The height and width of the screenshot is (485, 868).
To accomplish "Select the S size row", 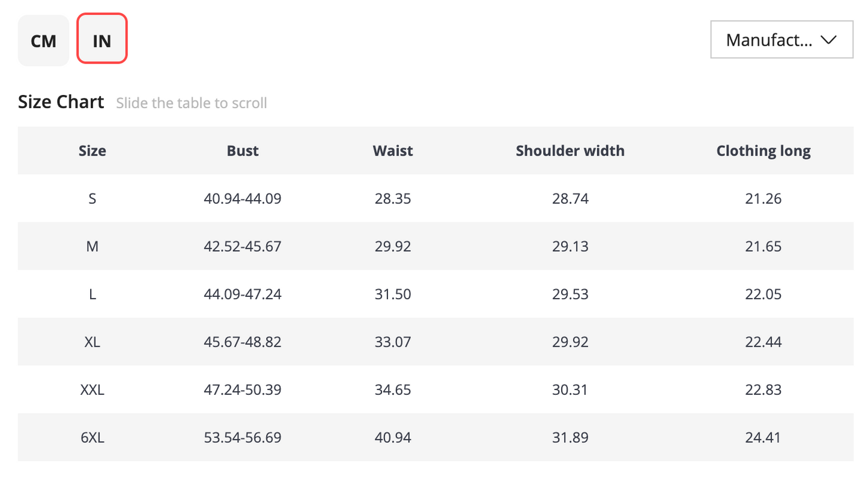I will [x=436, y=198].
